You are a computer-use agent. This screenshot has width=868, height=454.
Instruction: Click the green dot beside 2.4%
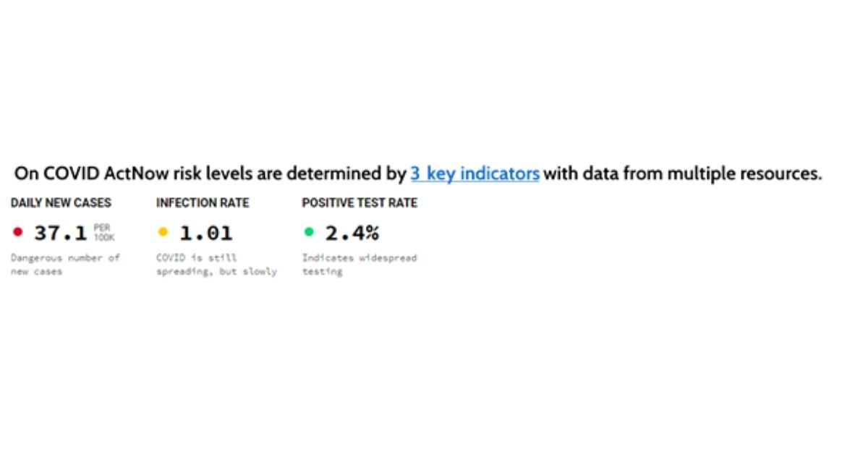(x=309, y=232)
